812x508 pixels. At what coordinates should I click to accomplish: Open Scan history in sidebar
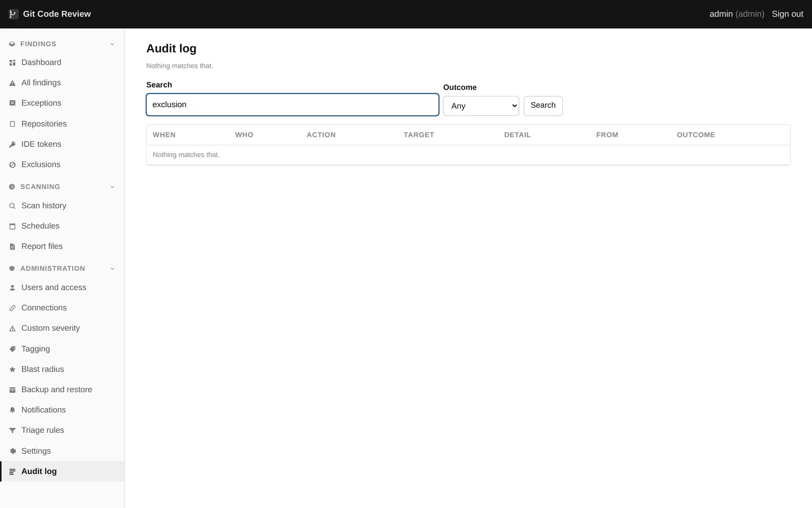[62, 206]
